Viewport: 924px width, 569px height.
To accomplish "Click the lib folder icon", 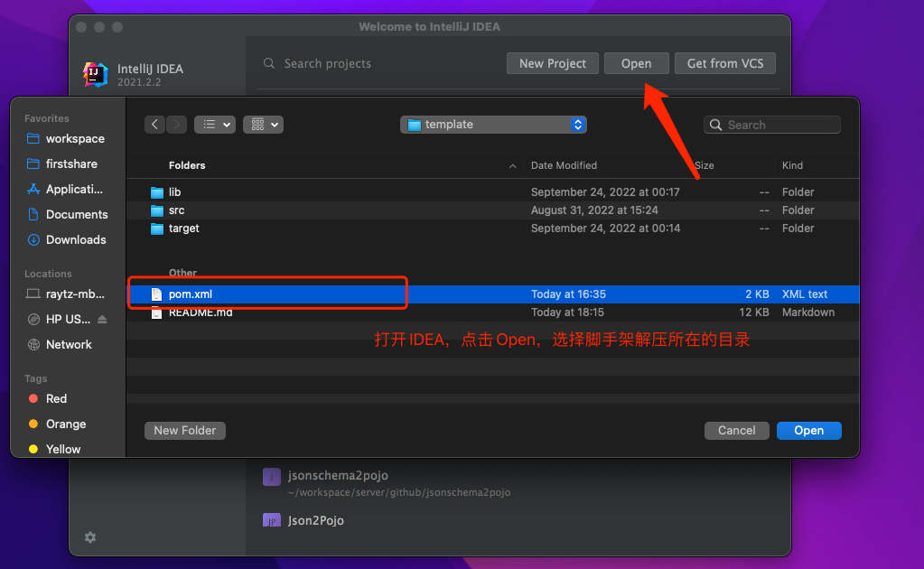I will pos(157,192).
